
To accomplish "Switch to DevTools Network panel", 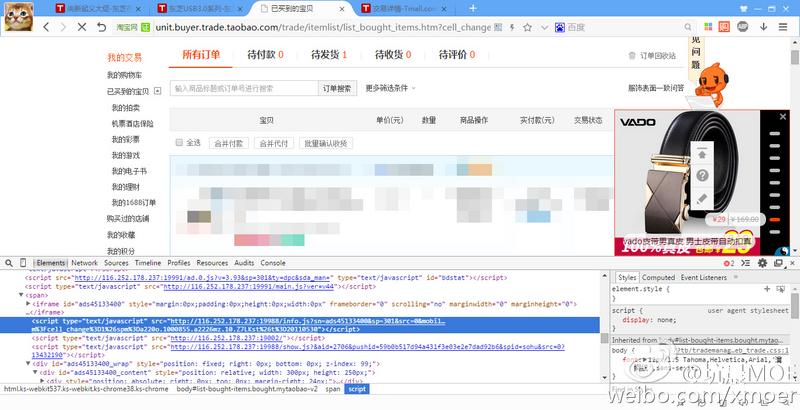I will (84, 263).
